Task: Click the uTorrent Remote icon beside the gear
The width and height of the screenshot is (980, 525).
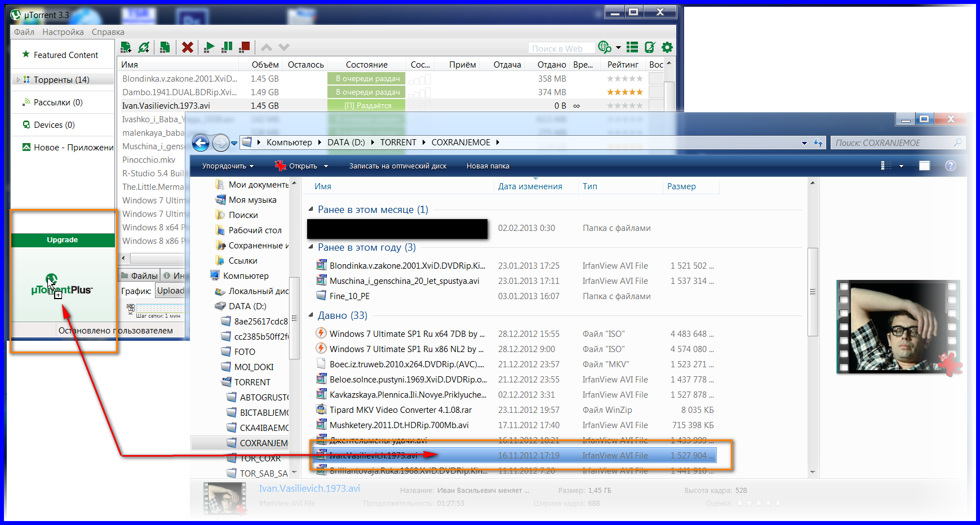Action: tap(650, 47)
